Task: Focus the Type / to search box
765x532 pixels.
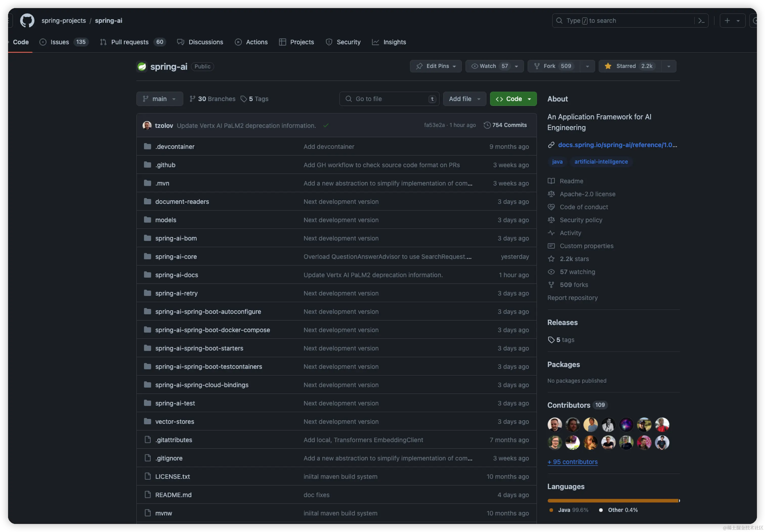Action: (630, 21)
